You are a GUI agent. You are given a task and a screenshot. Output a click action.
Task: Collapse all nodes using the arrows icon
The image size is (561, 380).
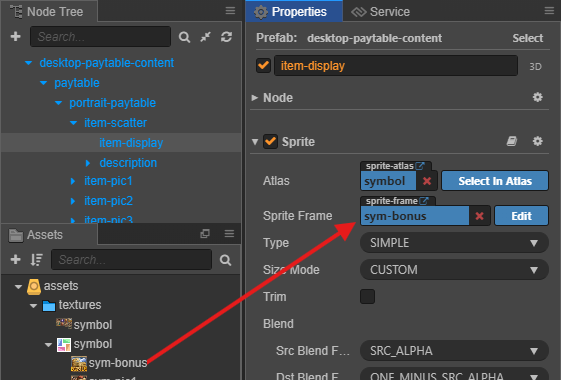tap(205, 36)
